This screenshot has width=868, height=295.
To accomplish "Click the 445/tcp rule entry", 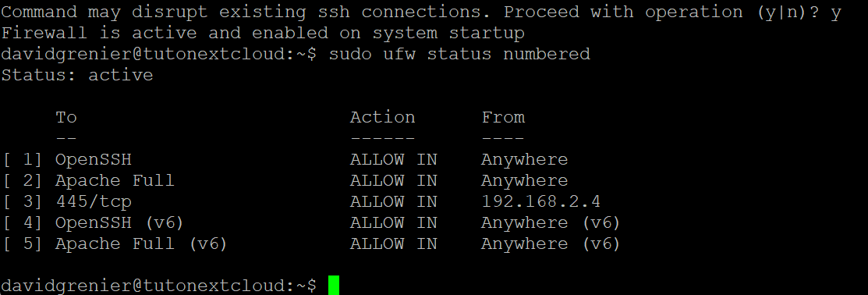I will coord(93,202).
